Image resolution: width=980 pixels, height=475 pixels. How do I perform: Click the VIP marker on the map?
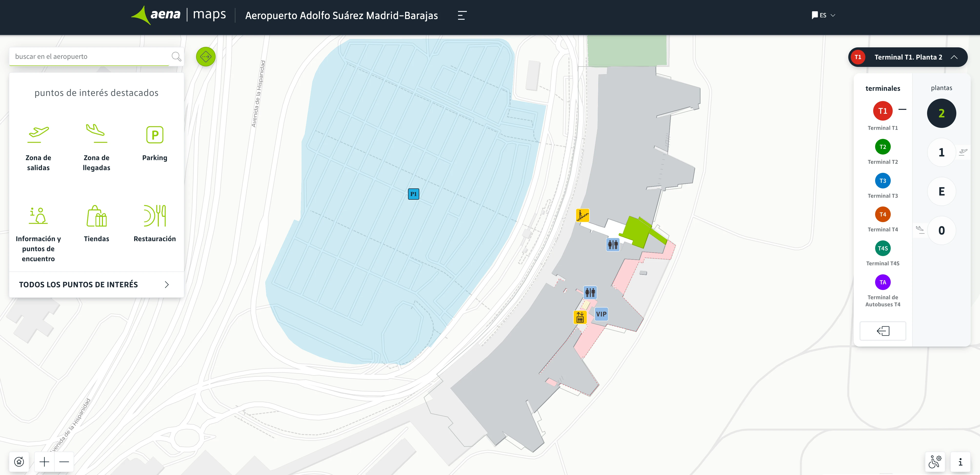tap(601, 314)
